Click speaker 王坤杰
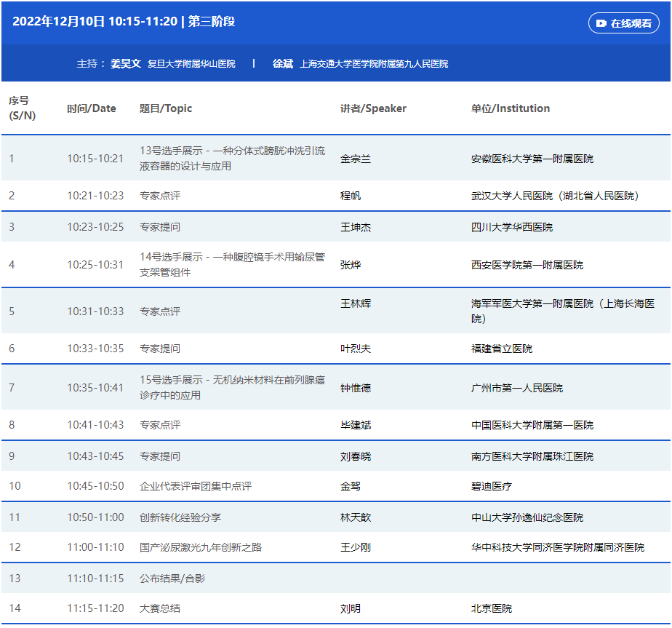The image size is (672, 628). pyautogui.click(x=356, y=227)
